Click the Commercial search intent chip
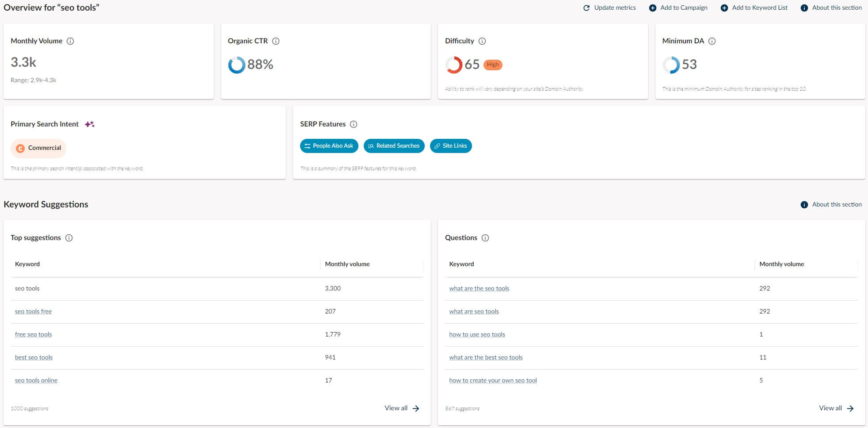Image resolution: width=868 pixels, height=428 pixels. click(x=38, y=148)
